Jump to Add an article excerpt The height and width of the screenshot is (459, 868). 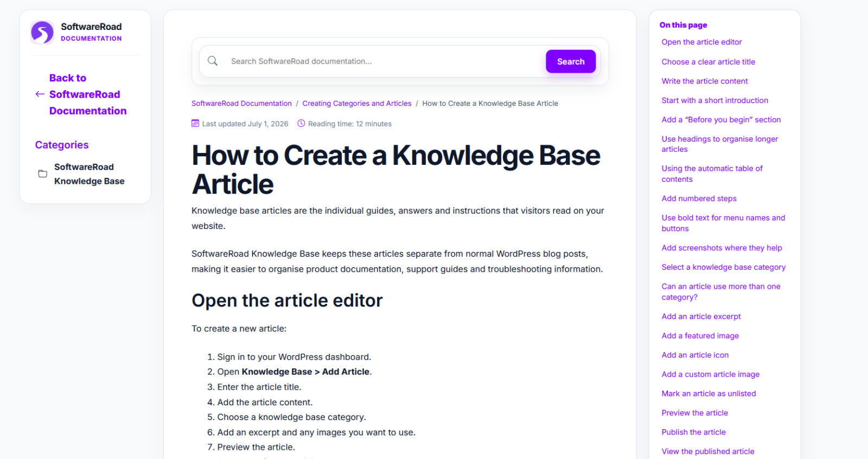pyautogui.click(x=701, y=316)
